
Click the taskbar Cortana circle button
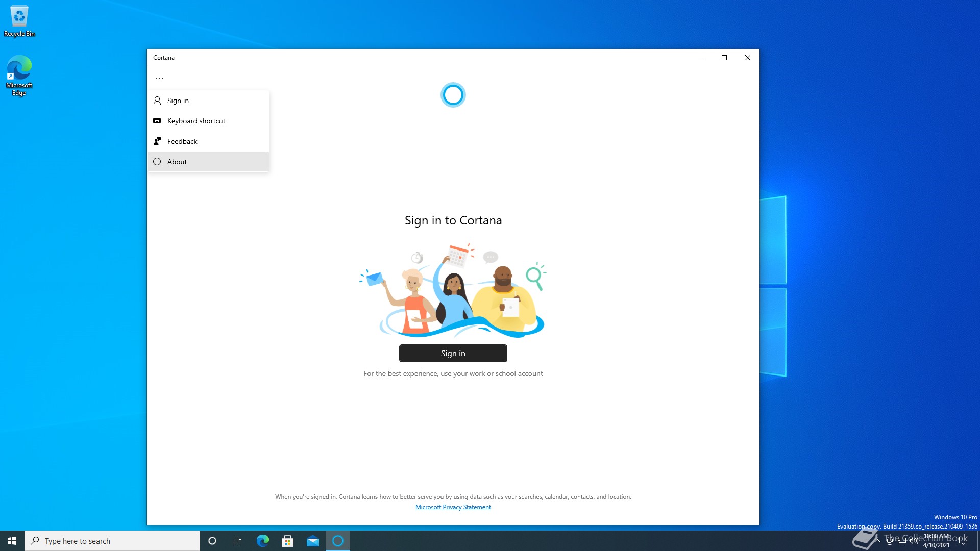coord(212,541)
